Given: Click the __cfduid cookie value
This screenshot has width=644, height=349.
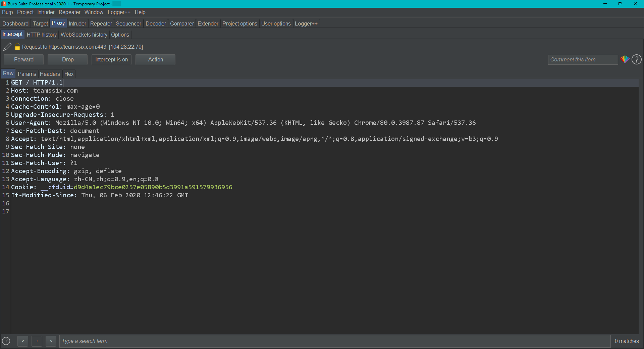Looking at the screenshot, I should [153, 187].
